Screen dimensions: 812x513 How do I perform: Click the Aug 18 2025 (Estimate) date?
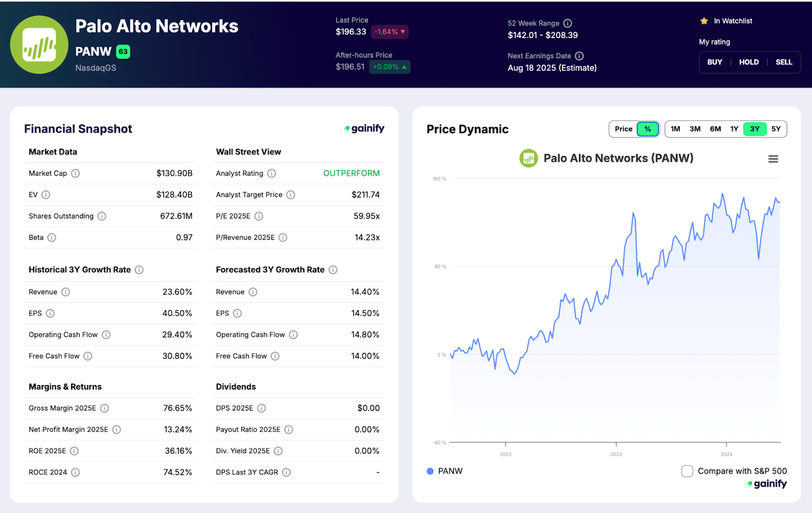point(552,68)
